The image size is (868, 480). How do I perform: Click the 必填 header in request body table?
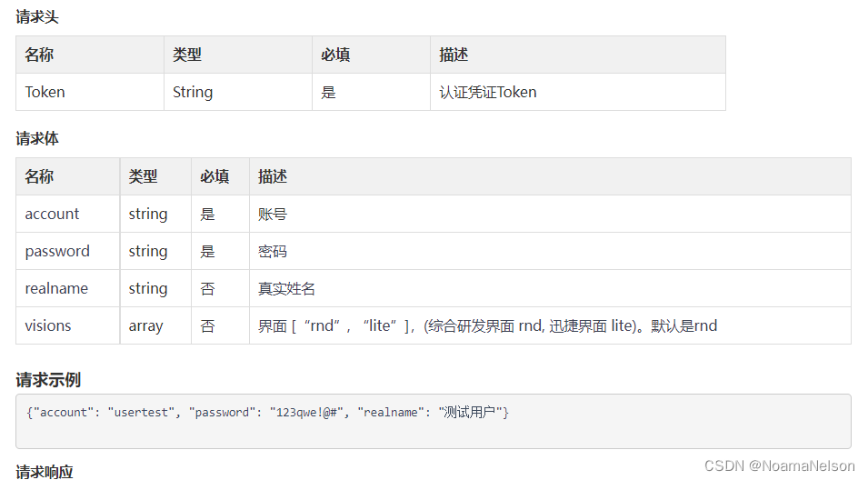[x=220, y=176]
